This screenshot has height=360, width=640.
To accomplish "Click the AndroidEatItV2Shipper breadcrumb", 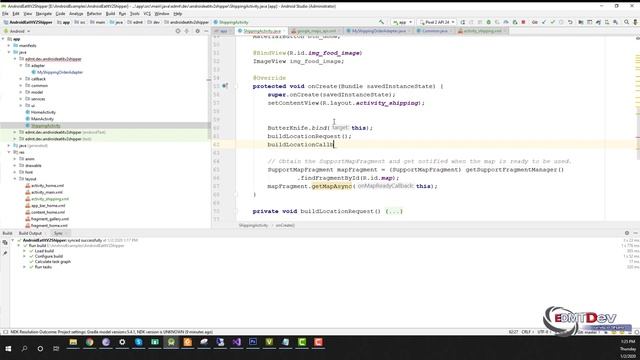I will [x=28, y=22].
